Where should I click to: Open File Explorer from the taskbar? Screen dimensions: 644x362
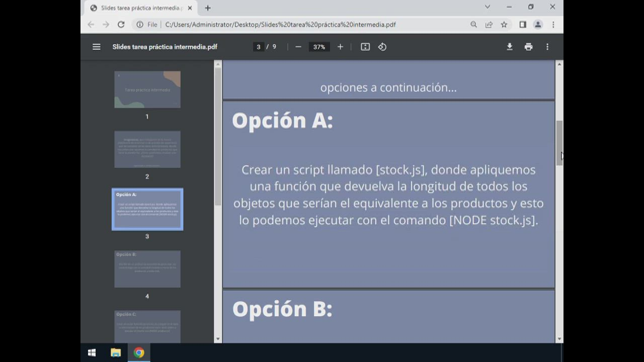(x=116, y=353)
